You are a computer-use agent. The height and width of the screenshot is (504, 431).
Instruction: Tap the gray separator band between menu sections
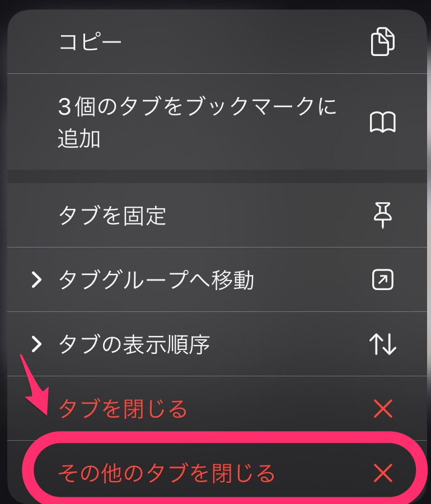pos(217,176)
